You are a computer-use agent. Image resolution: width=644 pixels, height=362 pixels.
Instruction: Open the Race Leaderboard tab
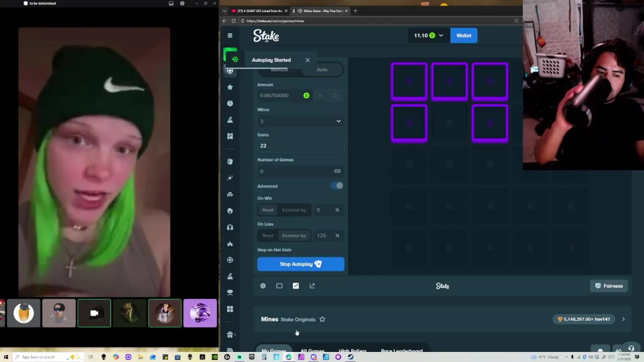401,350
